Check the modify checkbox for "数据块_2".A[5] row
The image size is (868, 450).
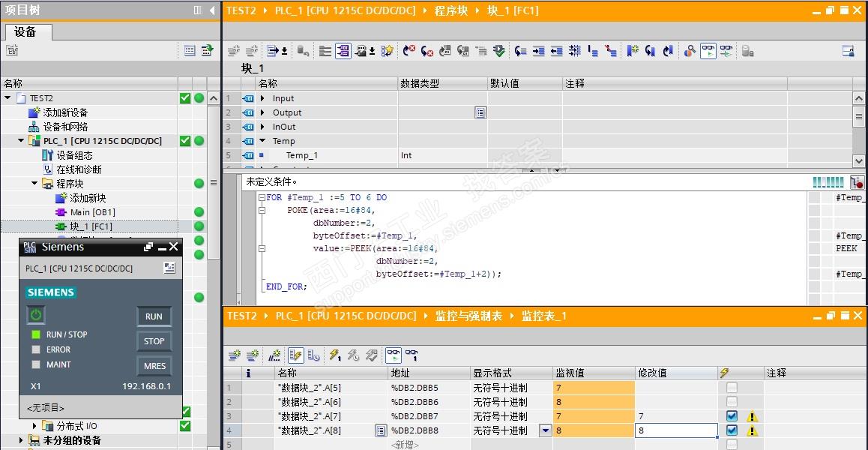point(732,388)
